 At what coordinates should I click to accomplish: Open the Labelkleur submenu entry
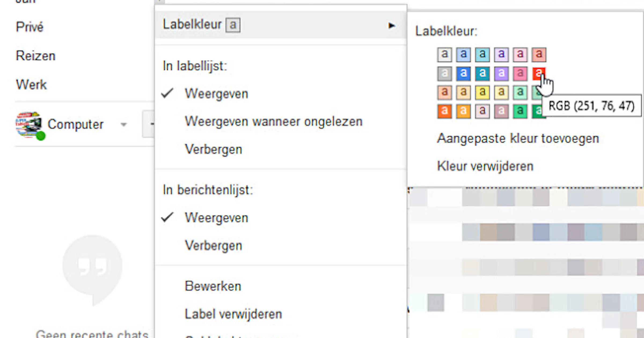click(x=281, y=25)
